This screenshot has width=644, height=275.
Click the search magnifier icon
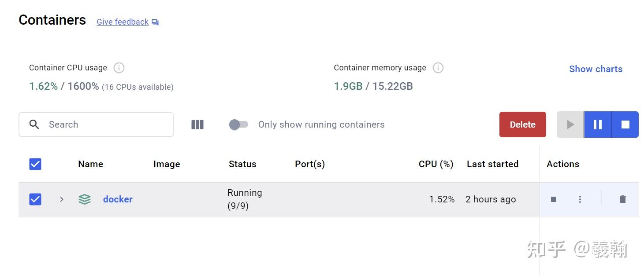34,124
